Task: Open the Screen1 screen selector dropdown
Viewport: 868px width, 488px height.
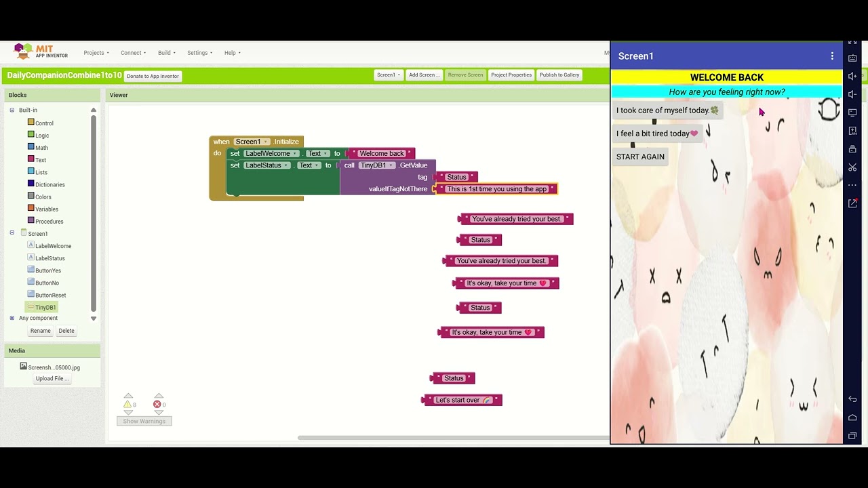Action: pos(389,75)
